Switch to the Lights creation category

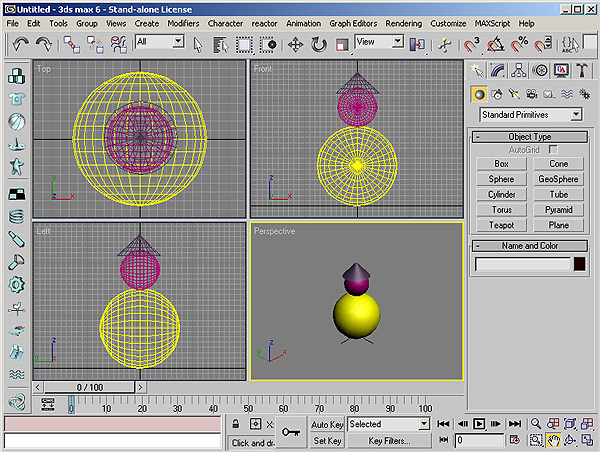(512, 94)
